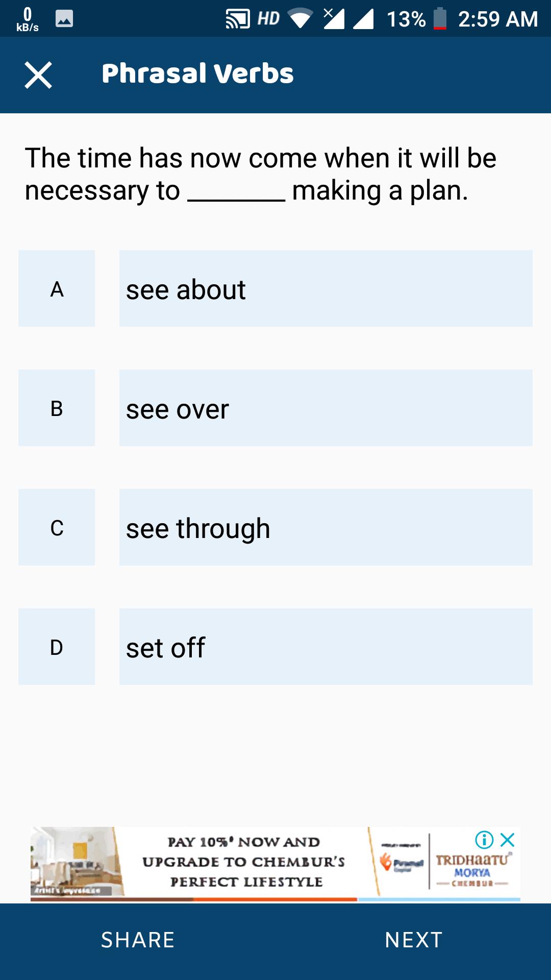Select option letter C
This screenshot has width=551, height=980.
pyautogui.click(x=57, y=527)
